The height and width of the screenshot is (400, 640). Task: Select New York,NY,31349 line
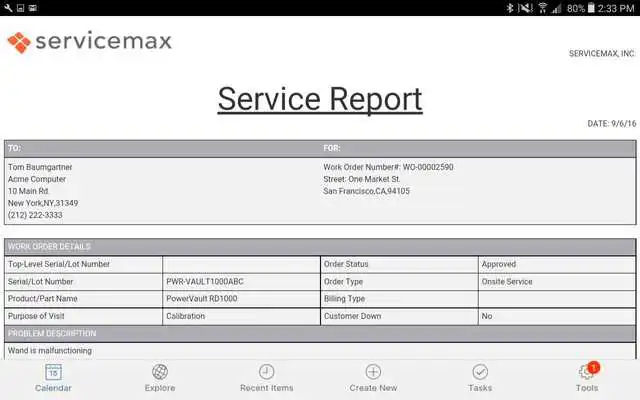tap(43, 203)
